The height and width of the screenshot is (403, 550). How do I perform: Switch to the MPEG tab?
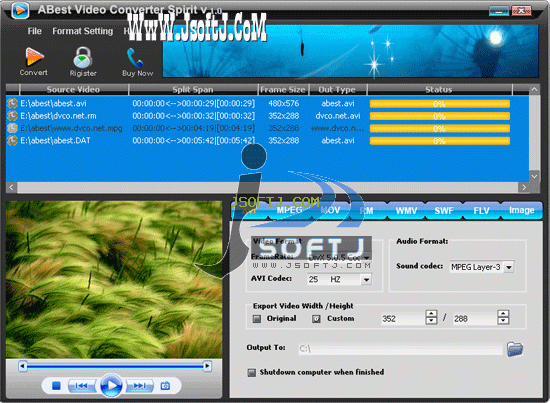click(289, 210)
